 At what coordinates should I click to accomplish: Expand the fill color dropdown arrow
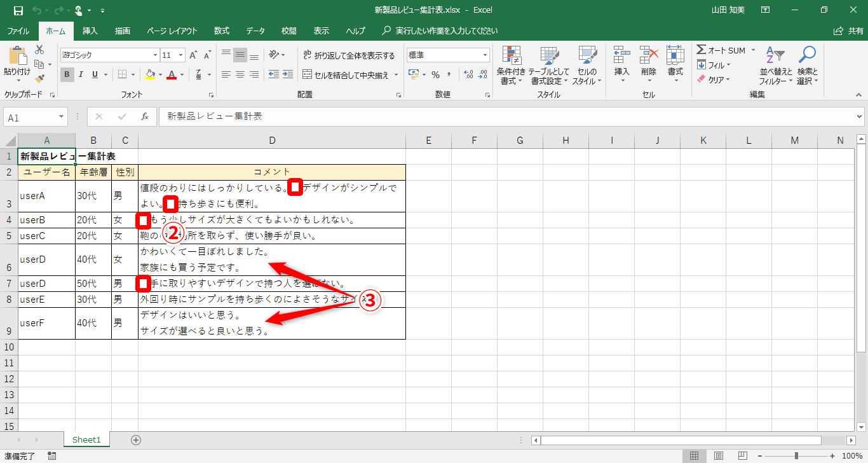(159, 74)
